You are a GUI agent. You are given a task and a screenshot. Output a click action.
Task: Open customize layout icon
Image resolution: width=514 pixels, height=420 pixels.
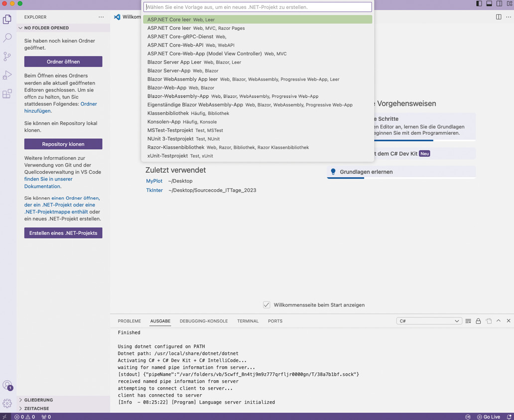pos(510,3)
